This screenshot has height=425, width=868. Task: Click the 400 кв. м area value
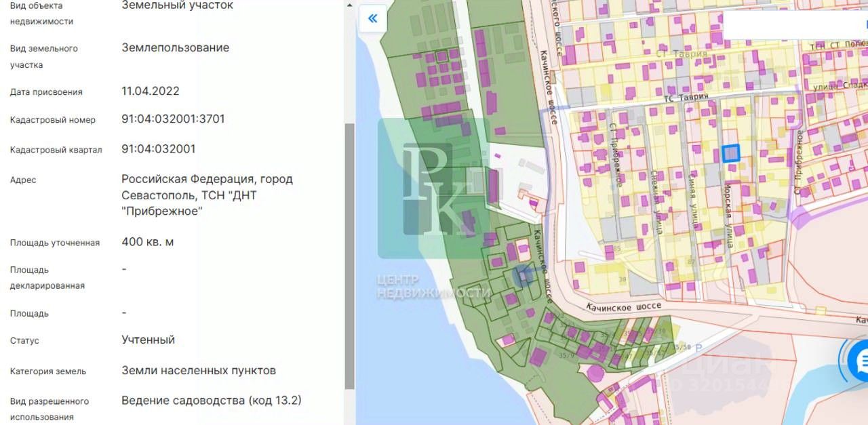tap(147, 242)
